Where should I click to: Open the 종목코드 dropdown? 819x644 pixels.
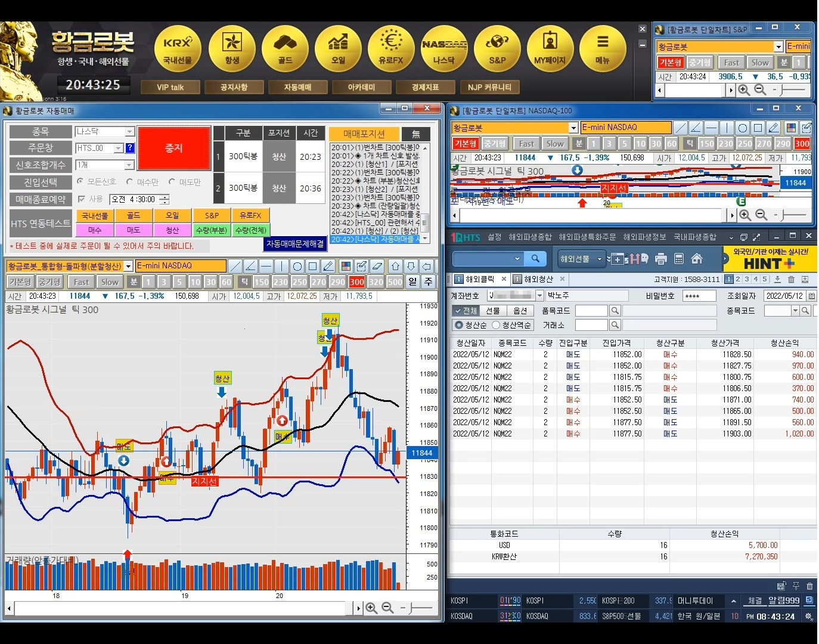point(795,311)
